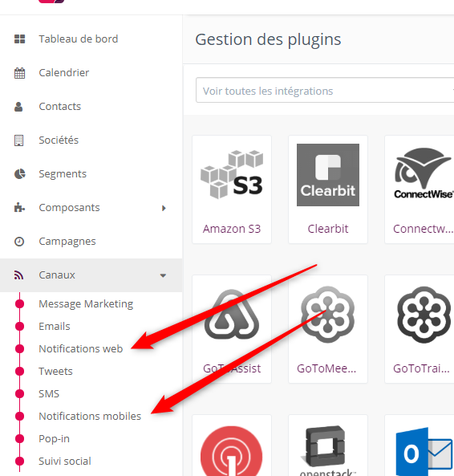Viewport: 454px width, 476px height.
Task: Select Notifications web under Canaux
Action: pos(81,349)
